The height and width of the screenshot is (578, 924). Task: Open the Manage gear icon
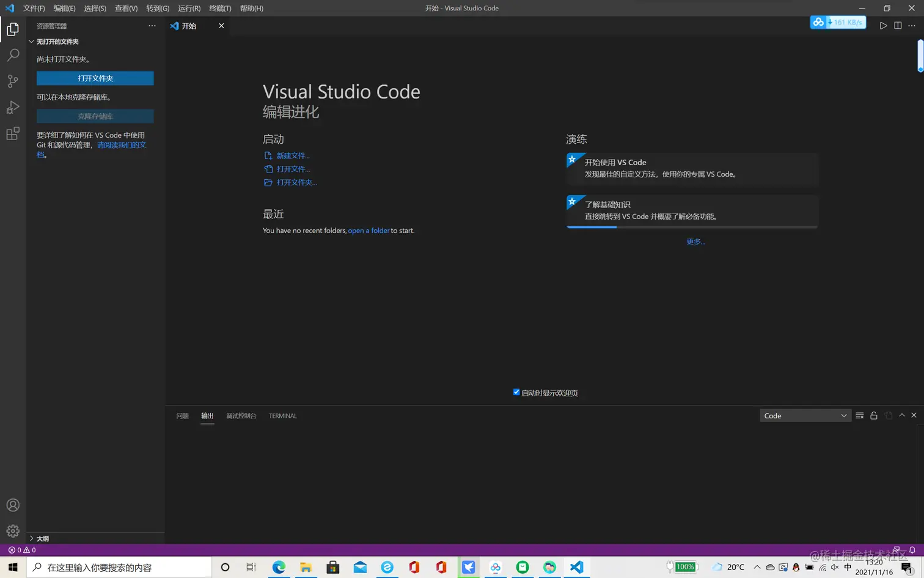(x=13, y=531)
